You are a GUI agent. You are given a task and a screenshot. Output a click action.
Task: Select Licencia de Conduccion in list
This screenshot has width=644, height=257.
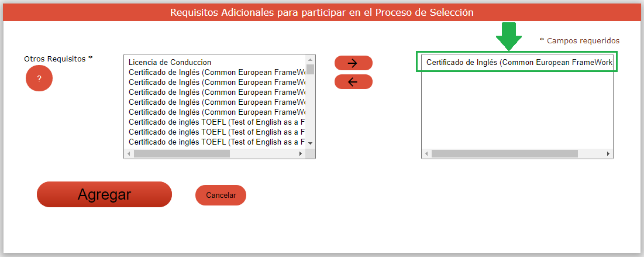point(170,62)
